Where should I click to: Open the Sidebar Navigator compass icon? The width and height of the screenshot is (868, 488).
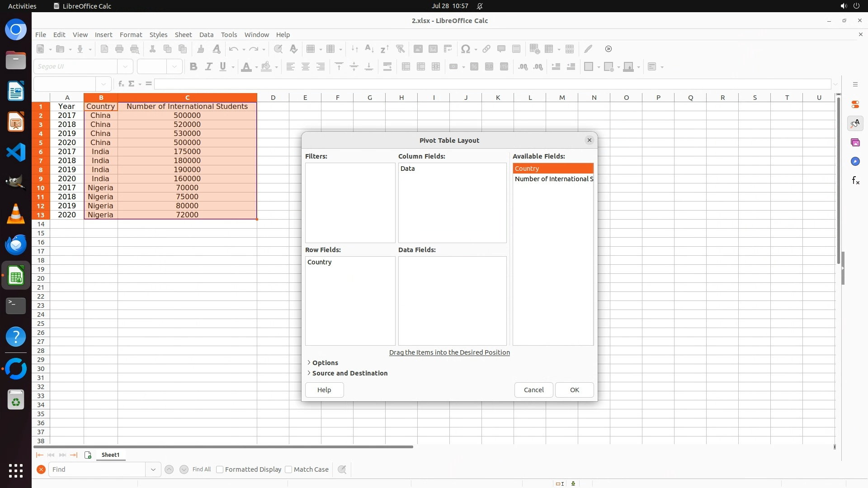pyautogui.click(x=855, y=161)
